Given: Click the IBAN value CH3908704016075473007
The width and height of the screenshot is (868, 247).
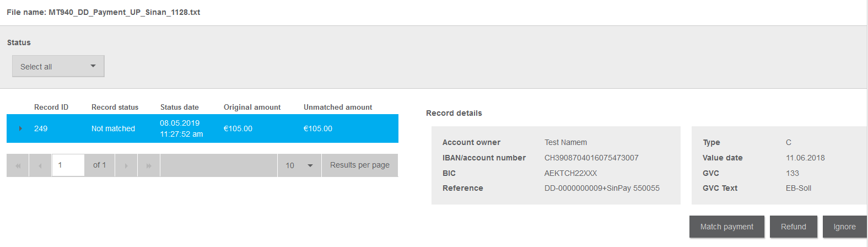Looking at the screenshot, I should click(591, 158).
